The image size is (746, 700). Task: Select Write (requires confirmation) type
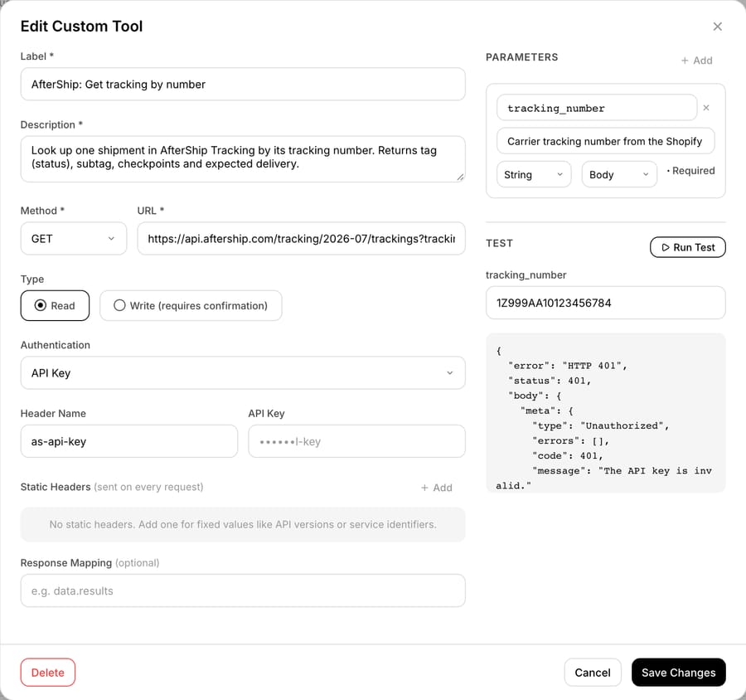191,306
